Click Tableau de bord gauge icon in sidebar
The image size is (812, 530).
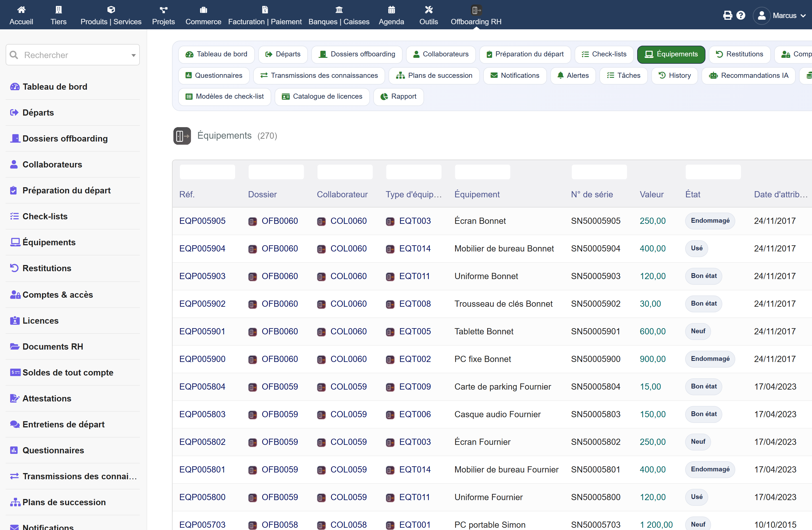15,87
